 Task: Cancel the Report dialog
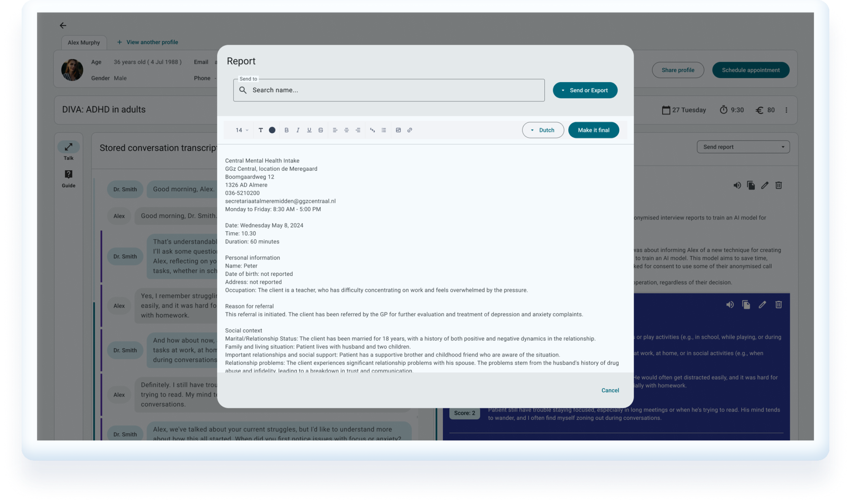(x=610, y=390)
